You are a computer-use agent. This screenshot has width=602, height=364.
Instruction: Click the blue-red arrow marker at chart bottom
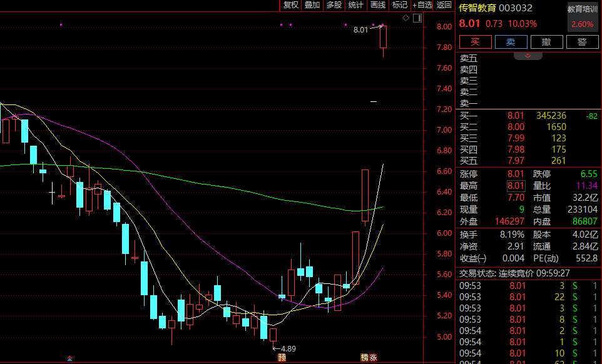tap(69, 358)
